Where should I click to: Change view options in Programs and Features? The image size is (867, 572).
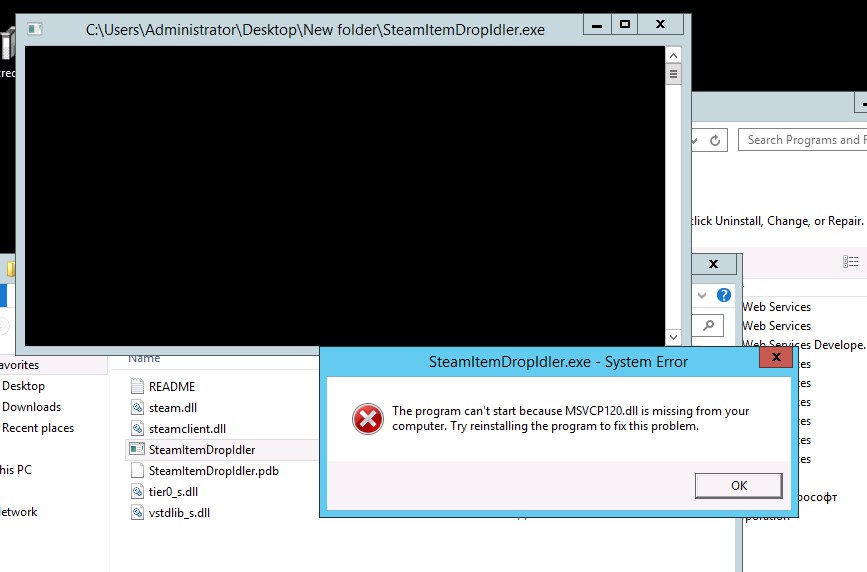point(850,262)
